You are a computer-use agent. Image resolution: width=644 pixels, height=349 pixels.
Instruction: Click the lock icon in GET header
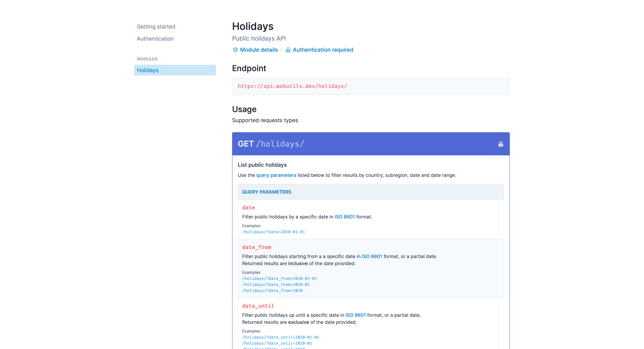pos(500,144)
